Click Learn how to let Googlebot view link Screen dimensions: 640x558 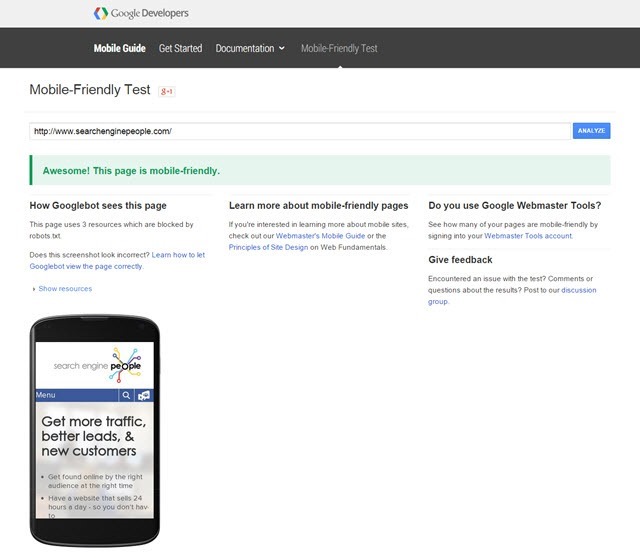coord(178,255)
